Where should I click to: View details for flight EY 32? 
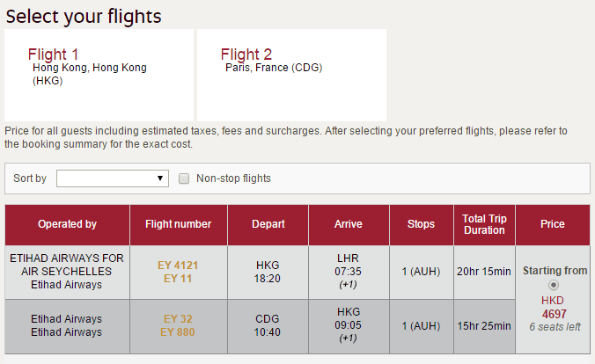pos(178,318)
